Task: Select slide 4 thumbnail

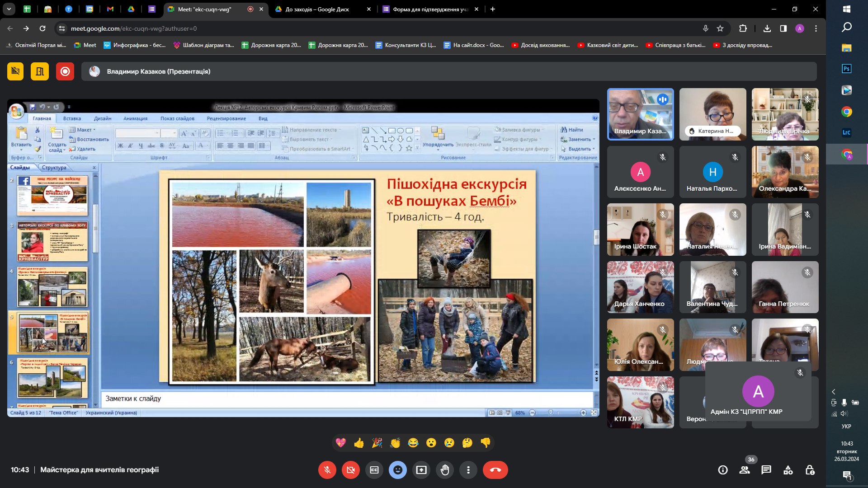Action: tap(52, 287)
